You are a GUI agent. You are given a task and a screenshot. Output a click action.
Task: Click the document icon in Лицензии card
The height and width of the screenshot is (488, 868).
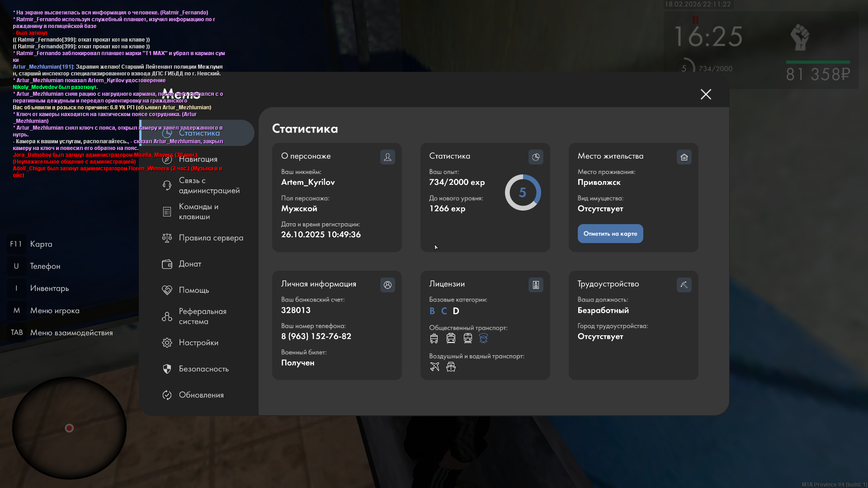coord(536,285)
